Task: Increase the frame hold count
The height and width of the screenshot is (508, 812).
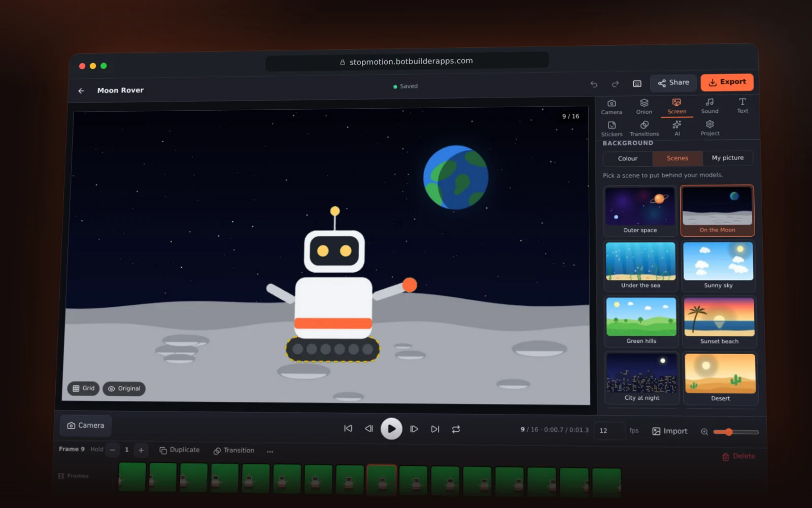Action: click(141, 450)
